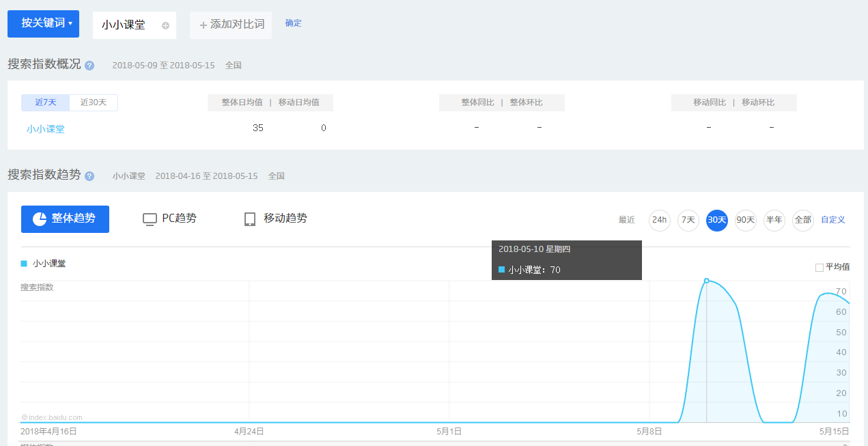Click the 整体日均值 column header
Viewport: 868px width, 446px height.
242,102
